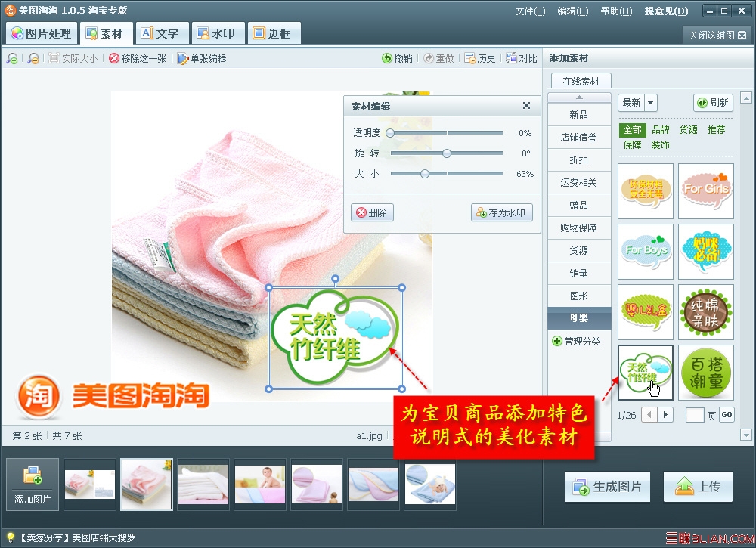Pick the 纯棉亲肤 sticker

pos(706,312)
